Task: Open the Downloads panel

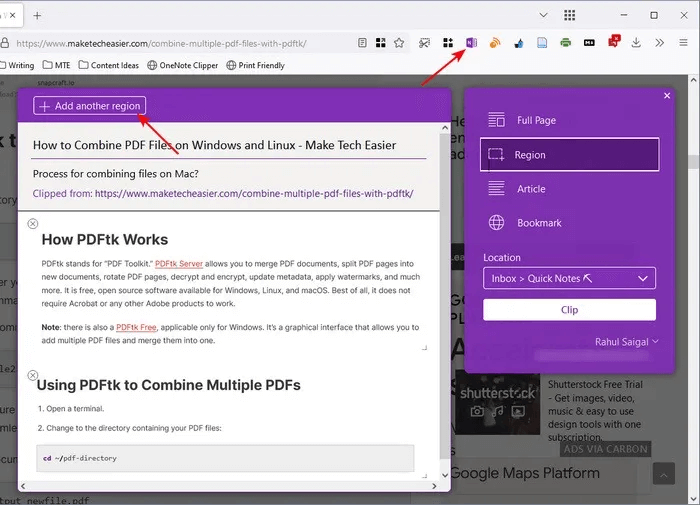Action: (x=636, y=43)
